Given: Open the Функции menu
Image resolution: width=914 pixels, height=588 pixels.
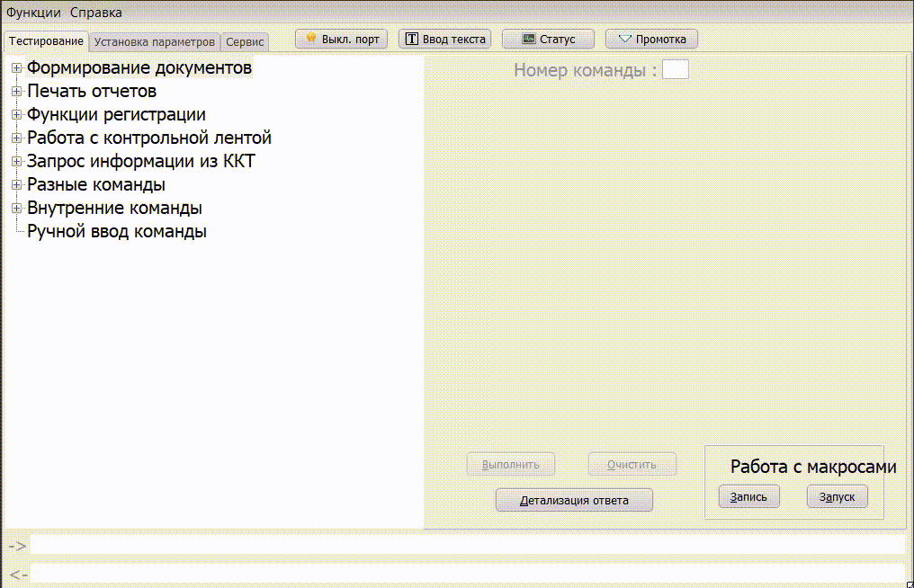Looking at the screenshot, I should coord(33,13).
